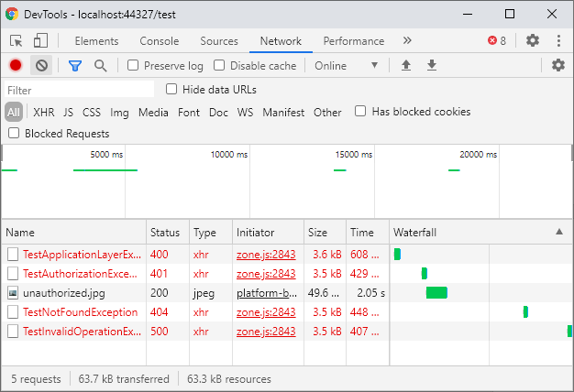Switch to the Sources tab
The height and width of the screenshot is (392, 574).
point(219,41)
